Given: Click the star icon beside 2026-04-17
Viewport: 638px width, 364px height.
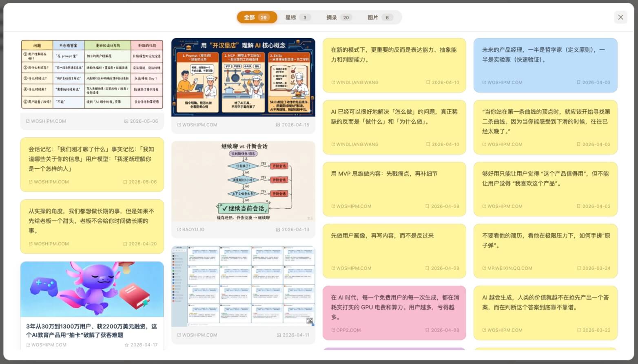Looking at the screenshot, I should point(126,345).
